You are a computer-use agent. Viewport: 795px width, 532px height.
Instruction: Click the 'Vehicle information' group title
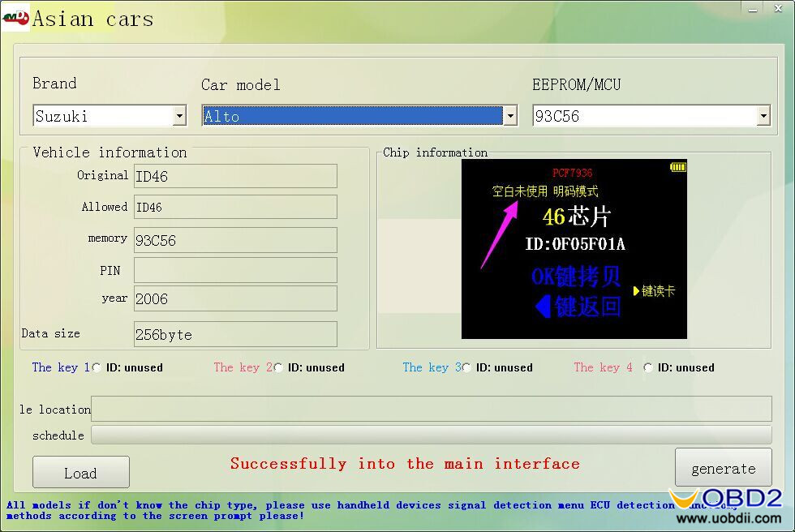point(110,152)
